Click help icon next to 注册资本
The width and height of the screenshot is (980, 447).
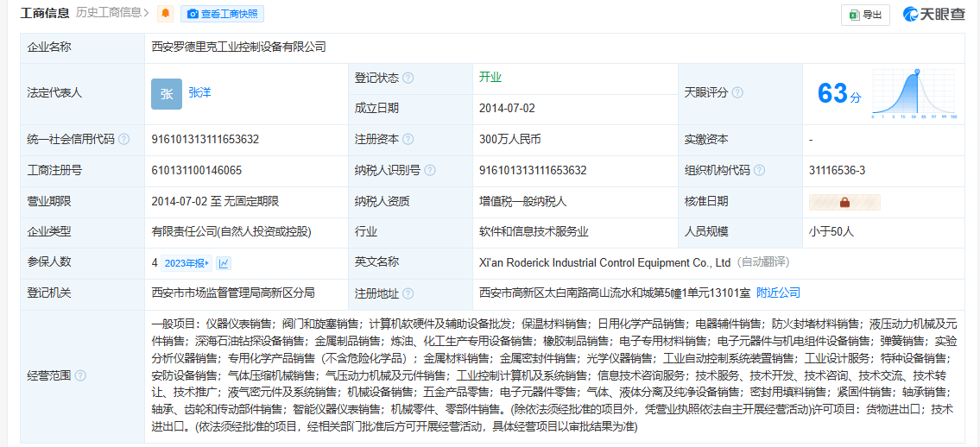[408, 139]
